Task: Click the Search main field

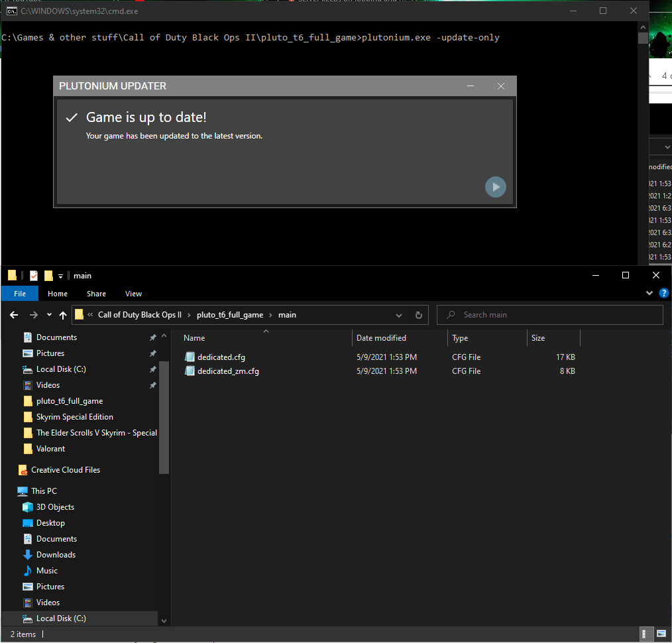Action: point(550,315)
